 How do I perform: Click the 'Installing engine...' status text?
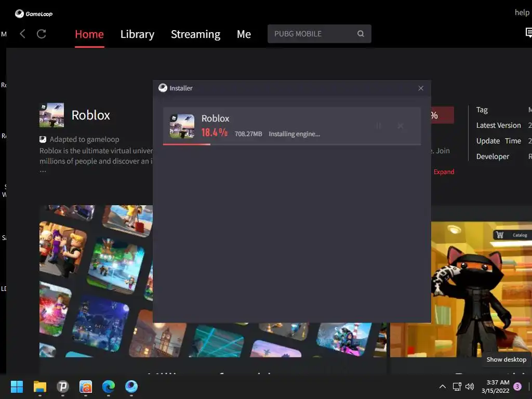tap(294, 134)
